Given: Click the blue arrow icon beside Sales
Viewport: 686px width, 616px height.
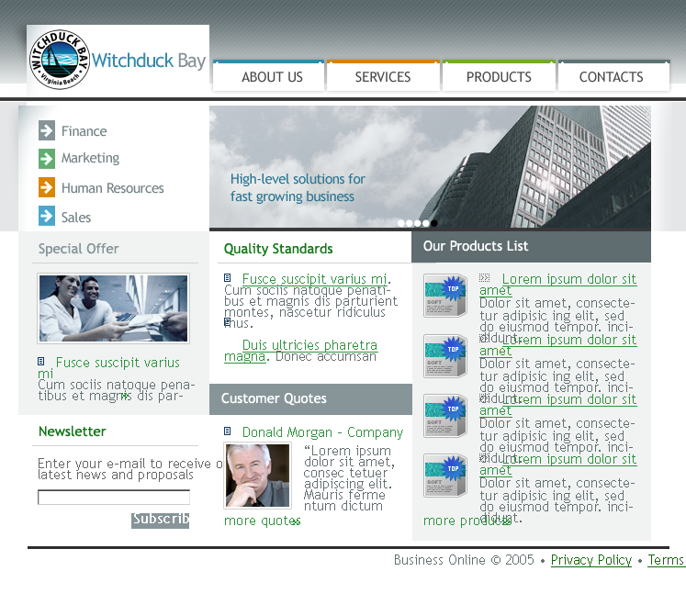Looking at the screenshot, I should [47, 217].
